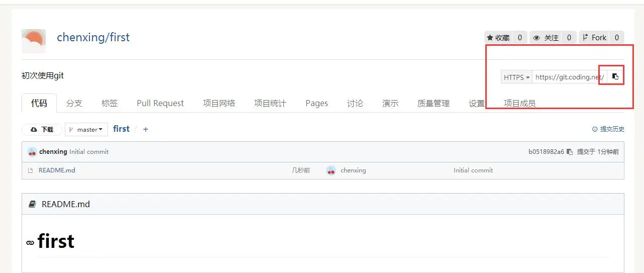This screenshot has height=273, width=644.
Task: Open the 收藏 count 0
Action: pyautogui.click(x=520, y=38)
